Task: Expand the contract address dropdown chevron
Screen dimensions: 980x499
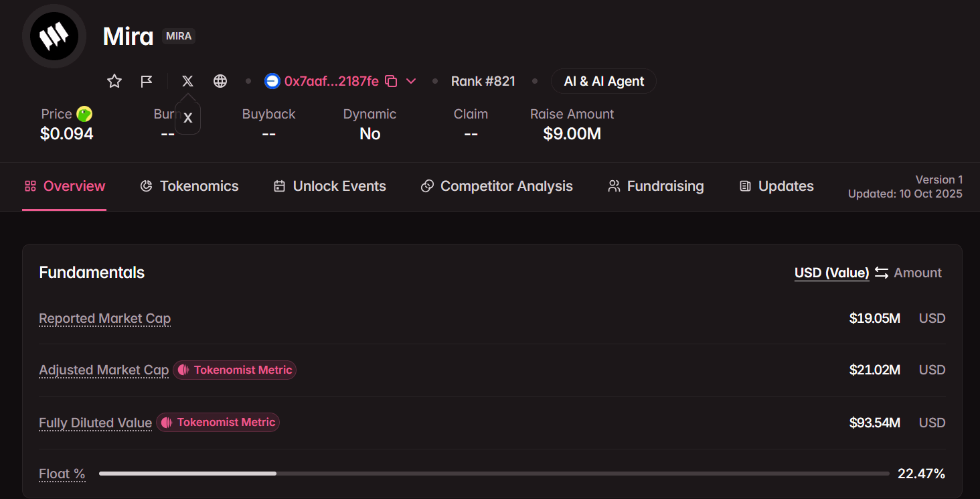Action: 411,81
